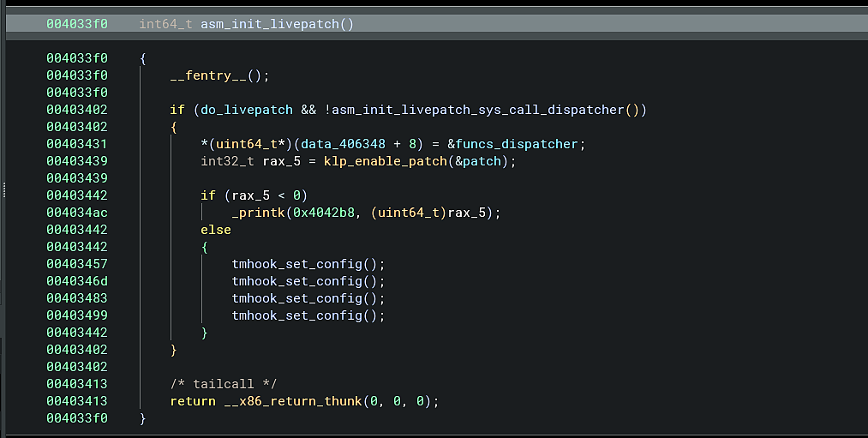Click the int64_t return type in the header
This screenshot has height=438, width=868.
pos(165,24)
